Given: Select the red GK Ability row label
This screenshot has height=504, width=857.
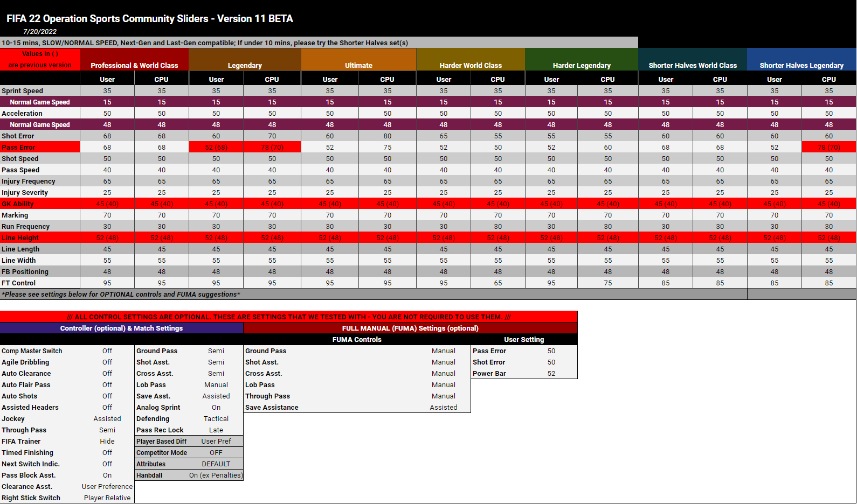Looking at the screenshot, I should click(18, 204).
